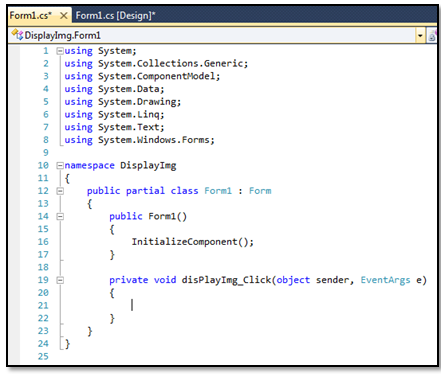
Task: Click on 'System.Collections.Generic' text
Action: pos(170,63)
